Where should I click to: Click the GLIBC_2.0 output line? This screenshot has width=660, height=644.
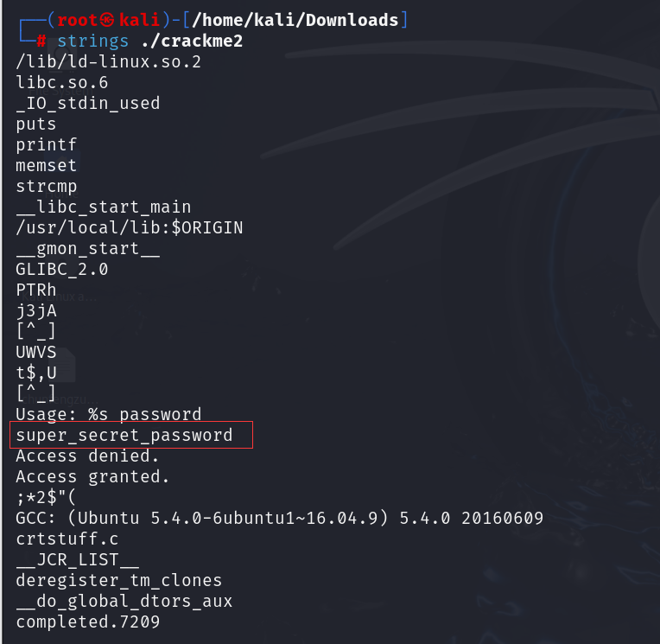coord(62,269)
